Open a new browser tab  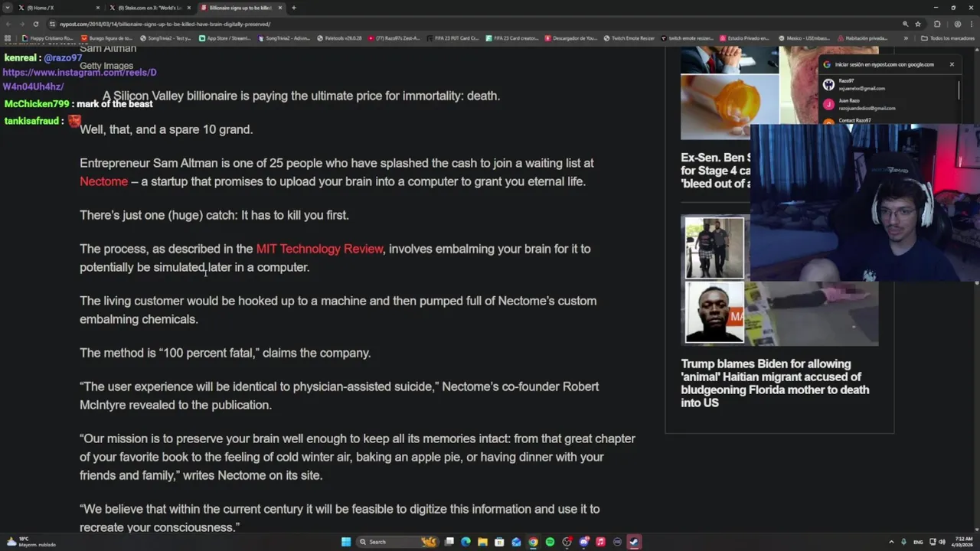click(x=294, y=8)
